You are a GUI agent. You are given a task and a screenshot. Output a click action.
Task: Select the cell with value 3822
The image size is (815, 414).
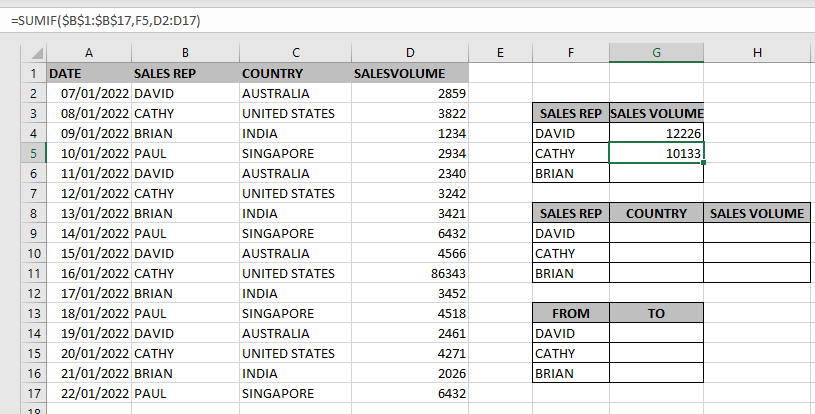pyautogui.click(x=410, y=113)
